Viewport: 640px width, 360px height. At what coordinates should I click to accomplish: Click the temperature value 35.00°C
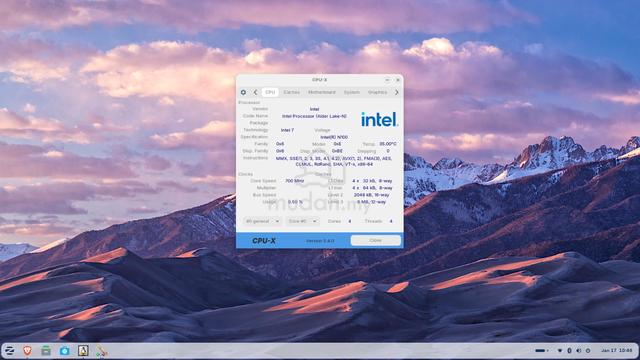click(388, 144)
